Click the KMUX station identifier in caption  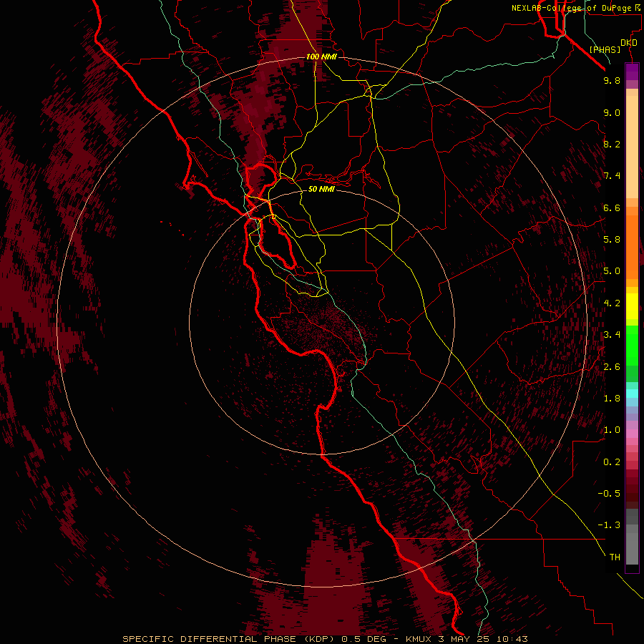tap(419, 639)
